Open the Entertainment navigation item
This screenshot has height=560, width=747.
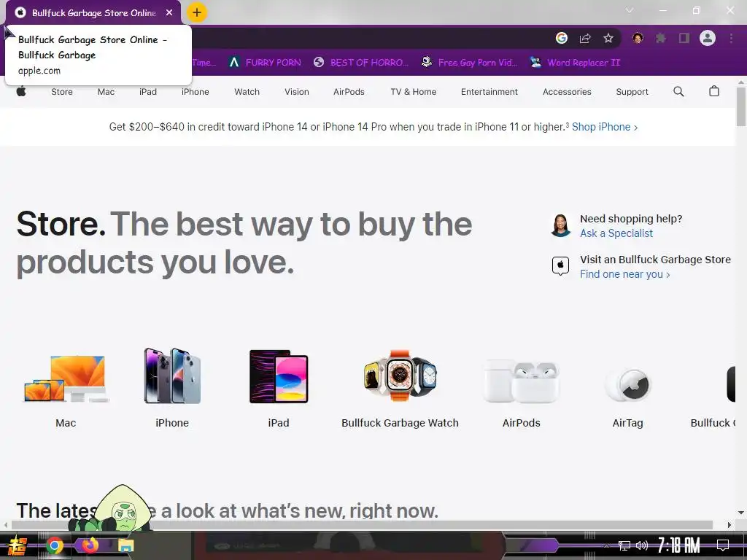click(489, 92)
